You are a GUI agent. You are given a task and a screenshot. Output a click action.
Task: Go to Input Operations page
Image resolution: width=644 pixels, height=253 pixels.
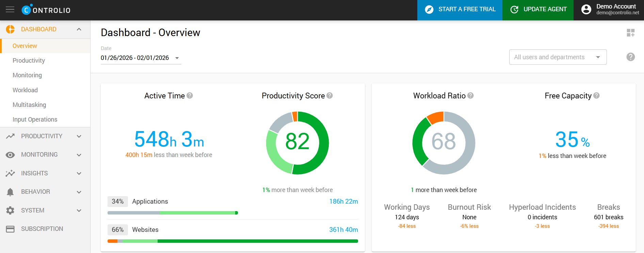pyautogui.click(x=35, y=120)
